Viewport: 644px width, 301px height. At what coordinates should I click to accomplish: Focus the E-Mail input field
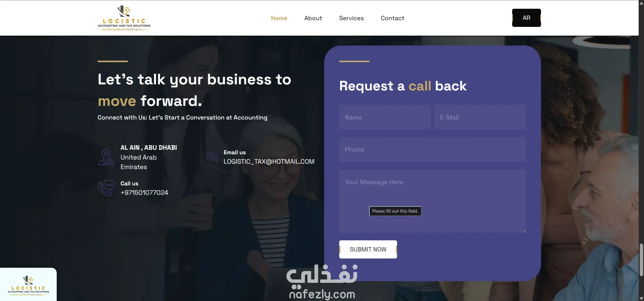[x=480, y=117]
